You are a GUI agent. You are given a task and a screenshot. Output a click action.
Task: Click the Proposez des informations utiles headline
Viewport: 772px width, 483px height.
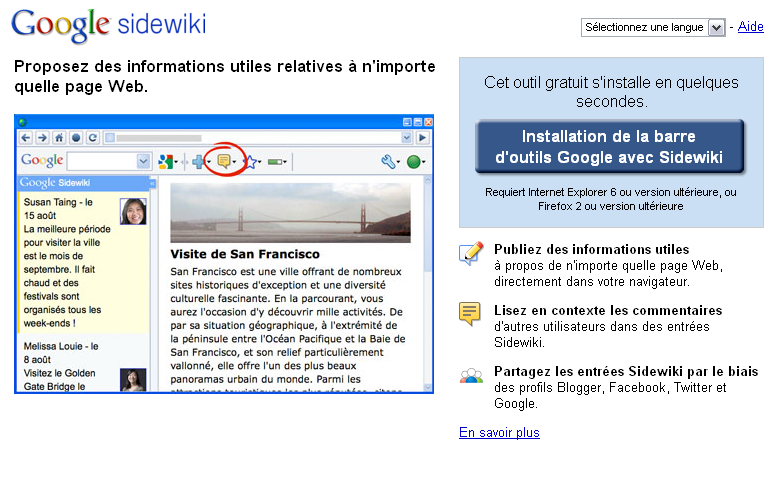pyautogui.click(x=225, y=76)
